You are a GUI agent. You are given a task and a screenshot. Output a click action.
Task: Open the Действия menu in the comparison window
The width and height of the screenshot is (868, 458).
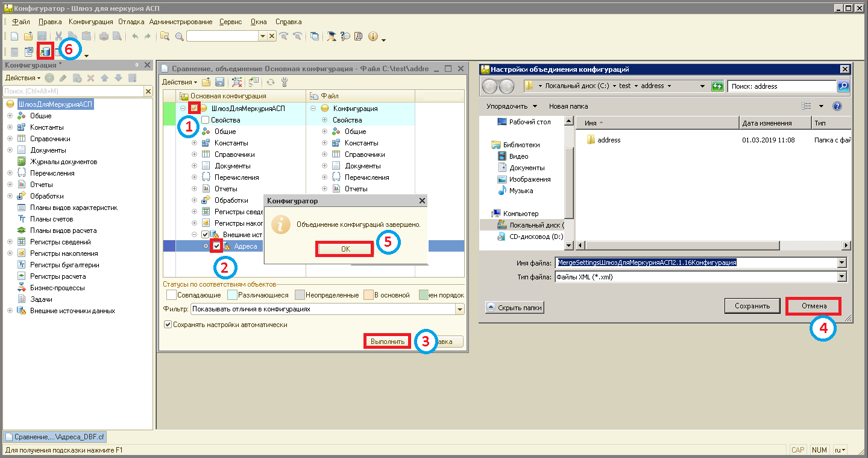click(x=180, y=82)
